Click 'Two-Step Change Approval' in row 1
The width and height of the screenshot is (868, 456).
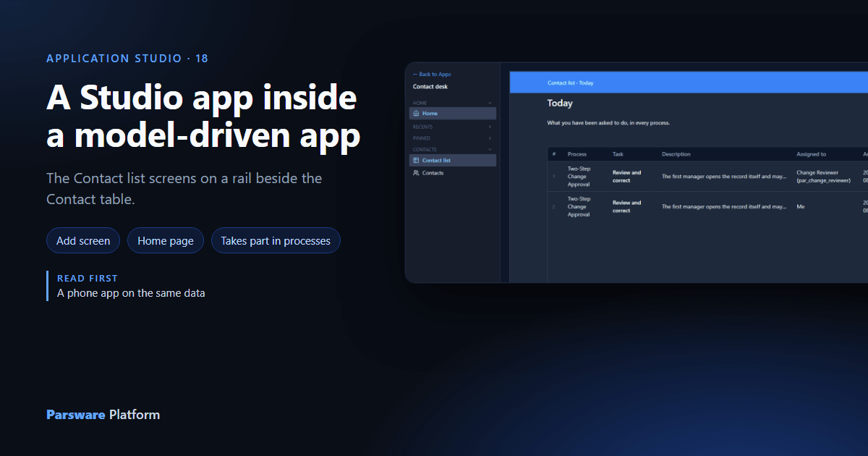(x=579, y=177)
